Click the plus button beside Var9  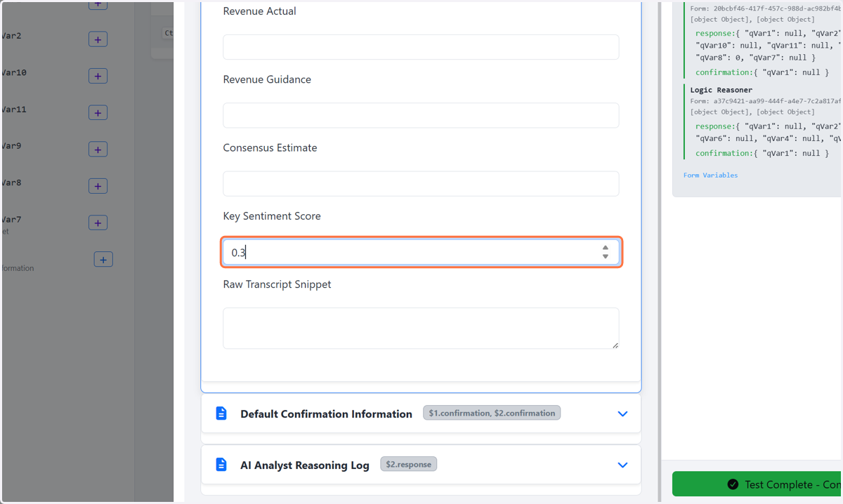[98, 150]
